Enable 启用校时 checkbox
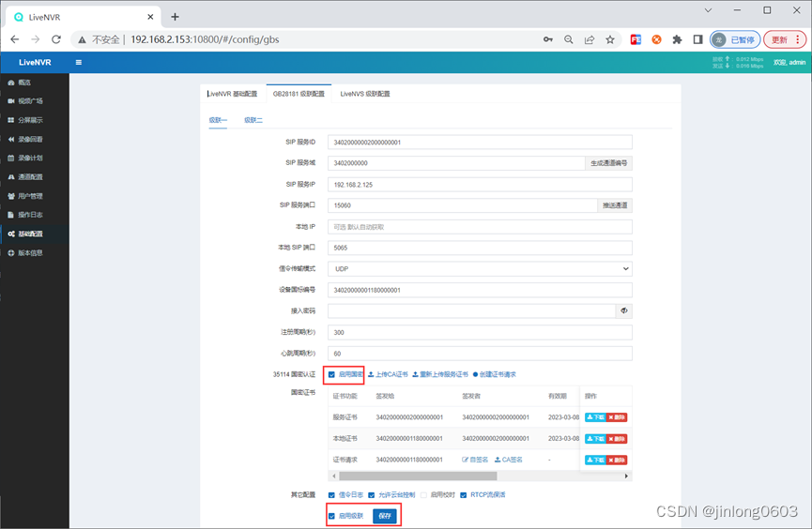Screen dimensions: 812x529 tap(423, 495)
